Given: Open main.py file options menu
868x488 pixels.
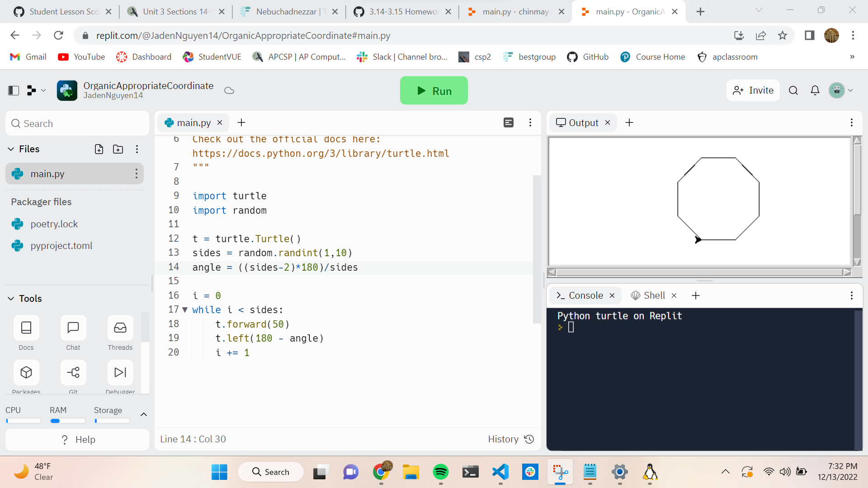Looking at the screenshot, I should tap(136, 174).
